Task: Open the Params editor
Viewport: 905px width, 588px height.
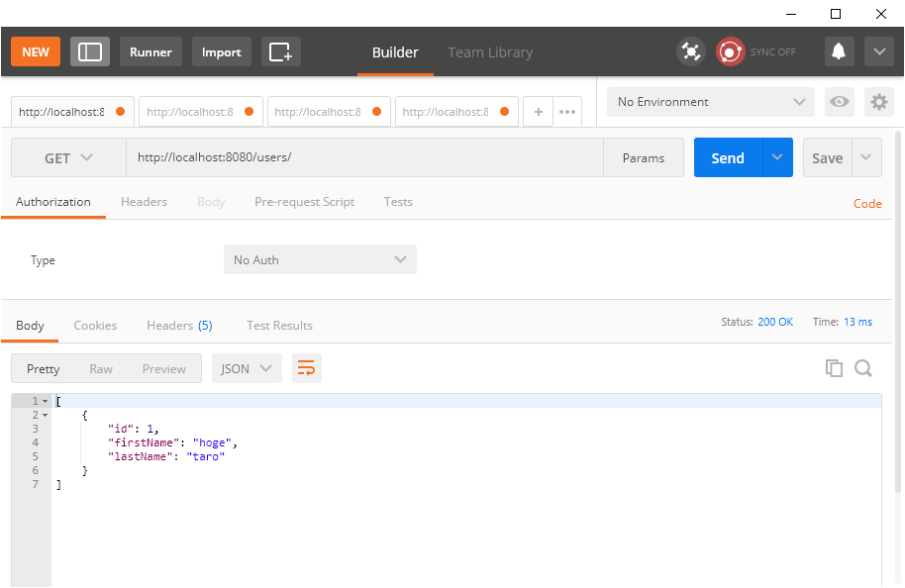Action: (644, 157)
